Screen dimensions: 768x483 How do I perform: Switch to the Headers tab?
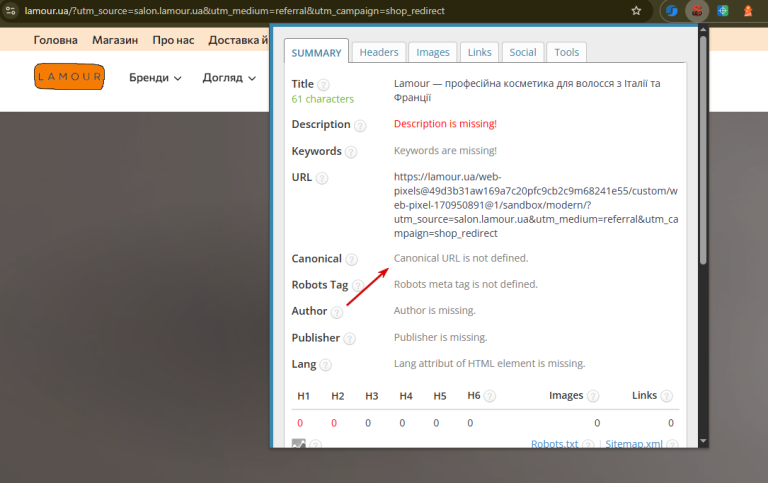(379, 52)
